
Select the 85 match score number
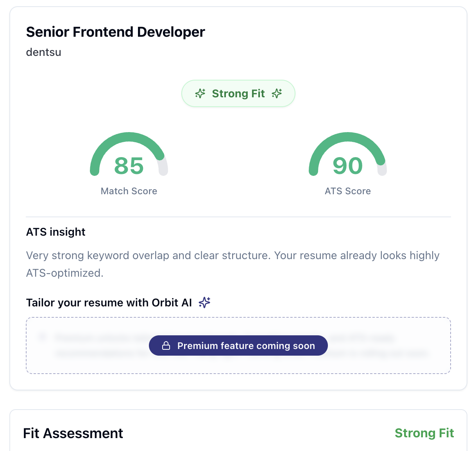[x=129, y=166]
